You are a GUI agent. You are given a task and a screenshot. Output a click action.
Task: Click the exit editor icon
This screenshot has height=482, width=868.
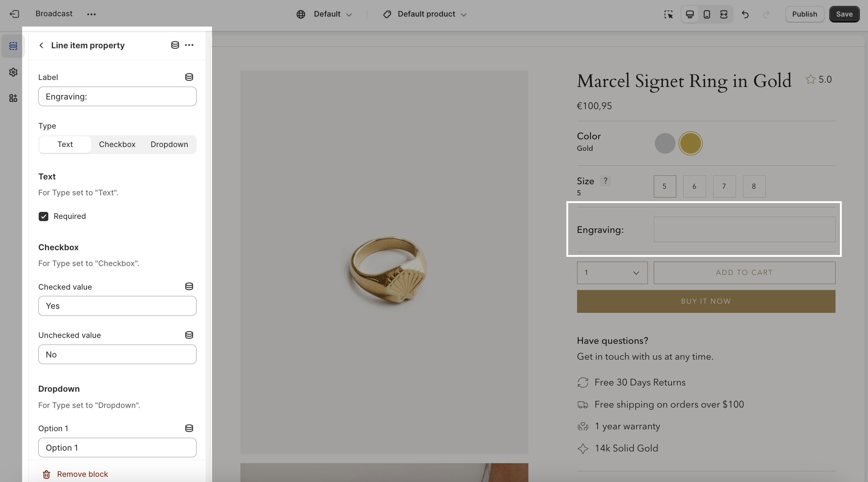tap(14, 14)
